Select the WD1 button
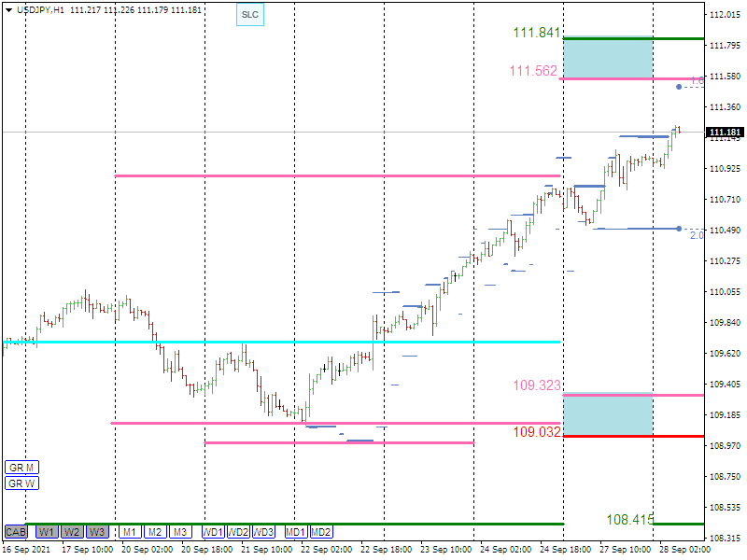 pos(213,532)
